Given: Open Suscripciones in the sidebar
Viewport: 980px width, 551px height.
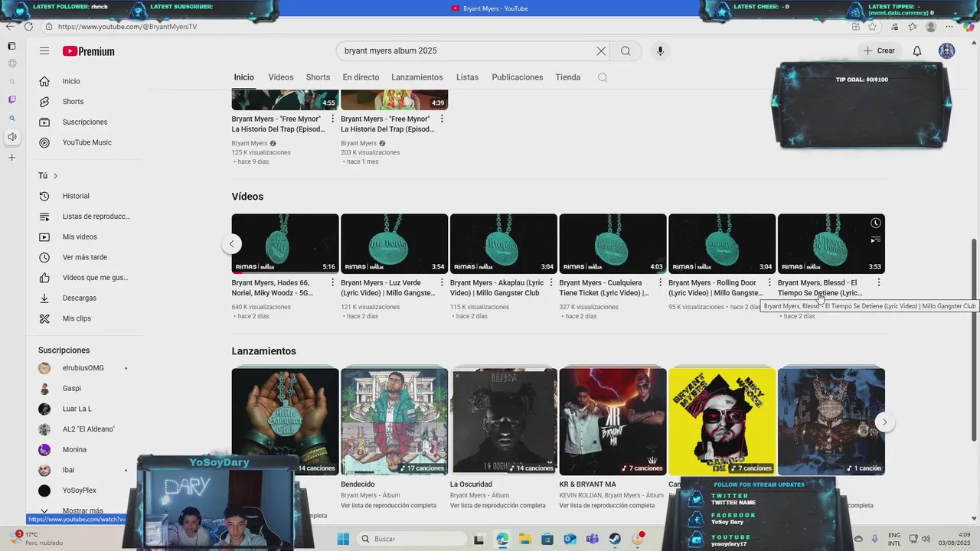Looking at the screenshot, I should pyautogui.click(x=84, y=122).
